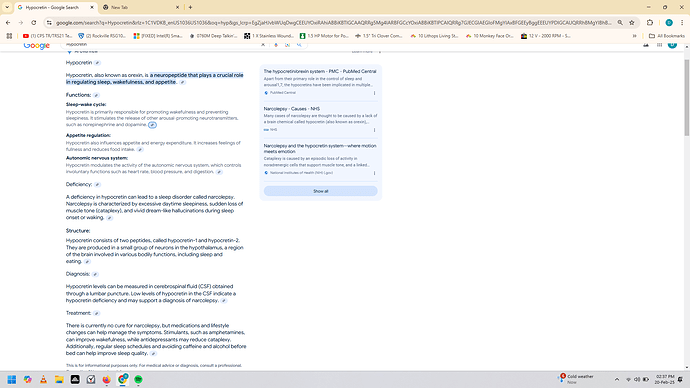Reload the current page

[34, 22]
